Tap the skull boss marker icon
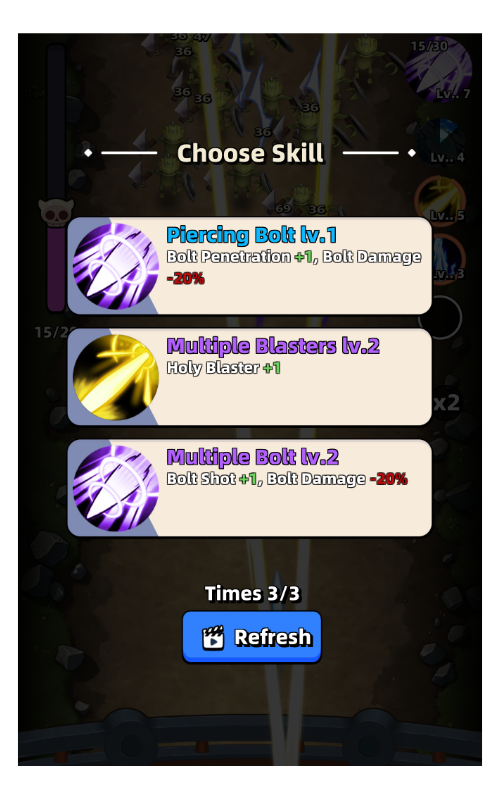 click(56, 212)
